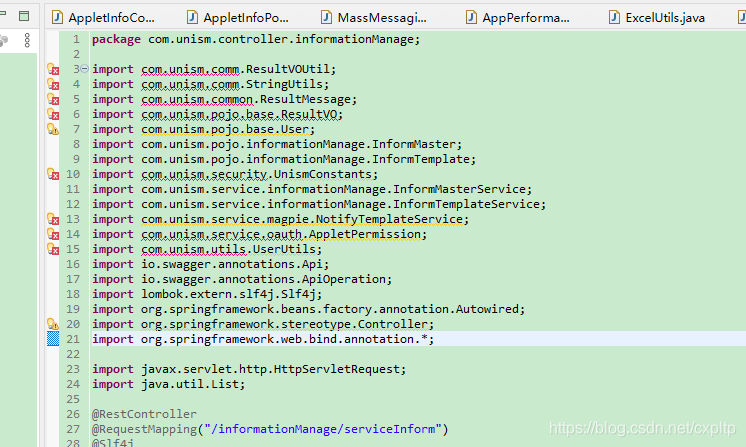This screenshot has width=746, height=447.
Task: Click Java file icon on MassMessagi... tab
Action: click(x=326, y=18)
